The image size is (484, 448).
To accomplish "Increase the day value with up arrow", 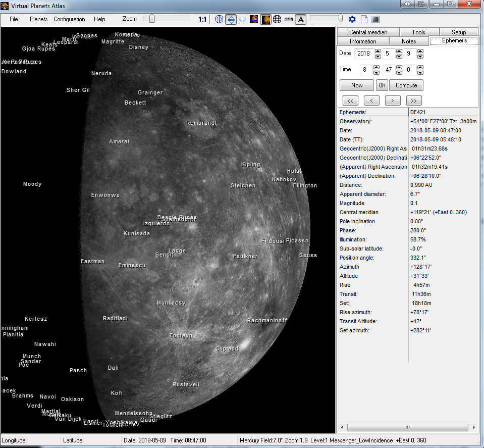I will 420,51.
